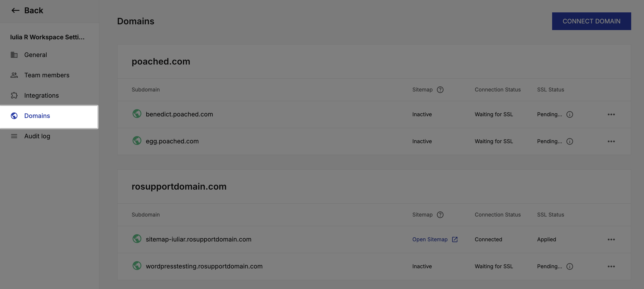Open Audit log from the sidebar

click(x=37, y=136)
